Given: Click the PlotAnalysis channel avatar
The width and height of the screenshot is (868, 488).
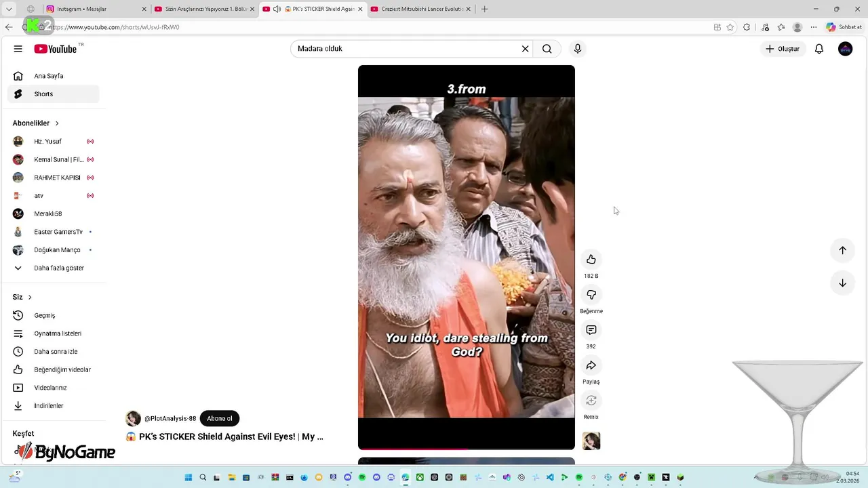Looking at the screenshot, I should click(x=133, y=419).
